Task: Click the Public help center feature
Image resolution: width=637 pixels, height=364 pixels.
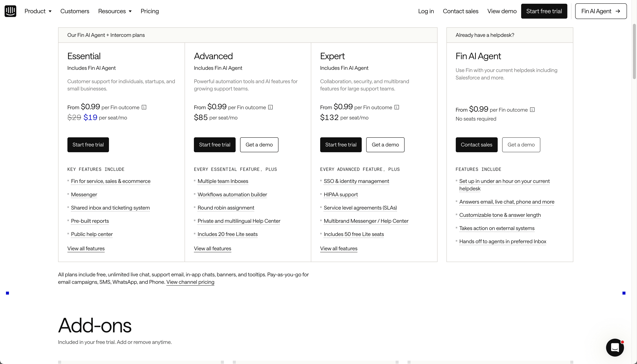Action: coord(92,234)
